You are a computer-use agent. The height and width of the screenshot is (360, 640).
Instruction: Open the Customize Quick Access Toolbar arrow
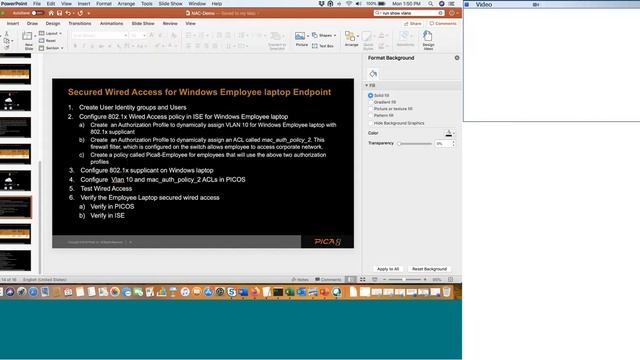pyautogui.click(x=89, y=13)
